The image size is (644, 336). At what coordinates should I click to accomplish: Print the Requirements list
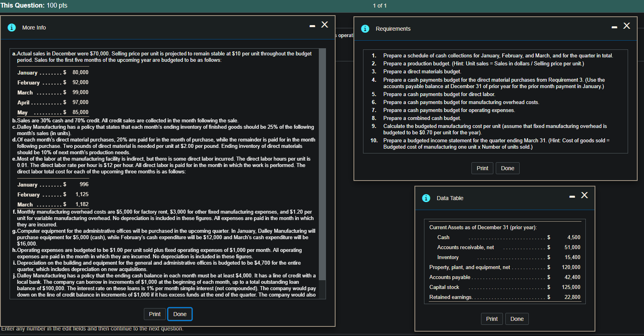(482, 168)
